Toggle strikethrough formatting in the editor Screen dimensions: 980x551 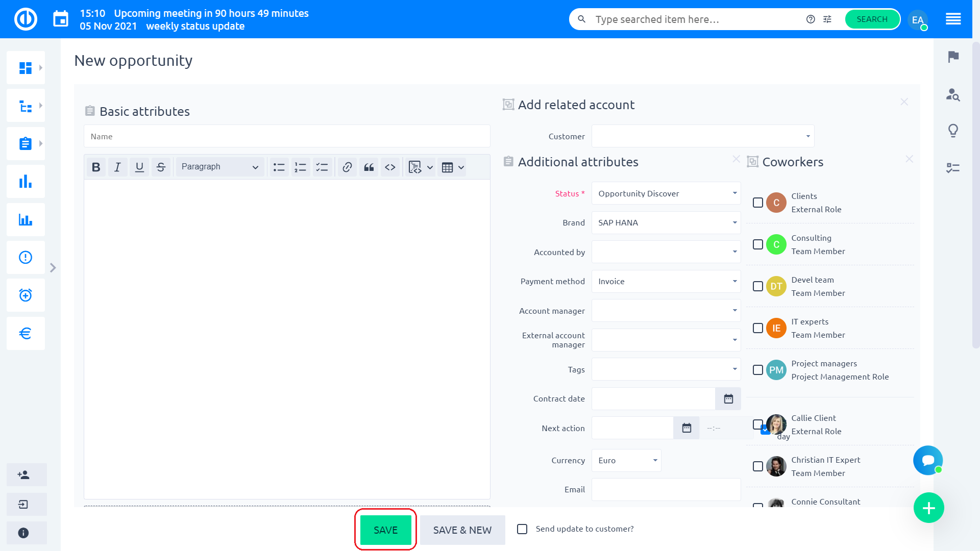tap(161, 167)
